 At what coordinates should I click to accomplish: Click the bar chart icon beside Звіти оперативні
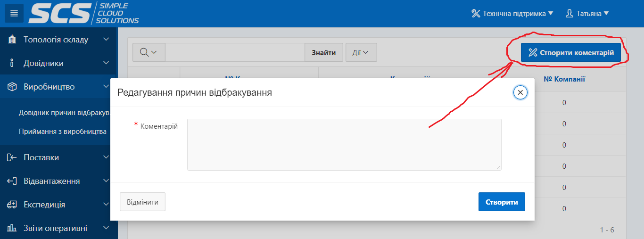tap(12, 228)
